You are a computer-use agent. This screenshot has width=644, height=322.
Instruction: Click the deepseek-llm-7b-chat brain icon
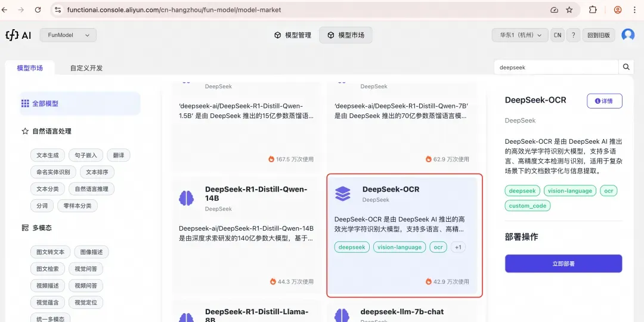[342, 315]
